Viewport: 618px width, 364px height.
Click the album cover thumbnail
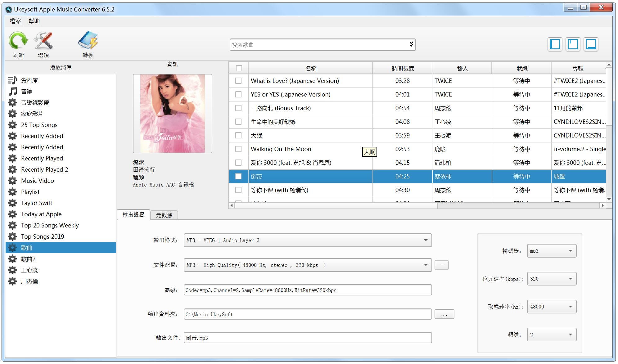click(x=173, y=114)
